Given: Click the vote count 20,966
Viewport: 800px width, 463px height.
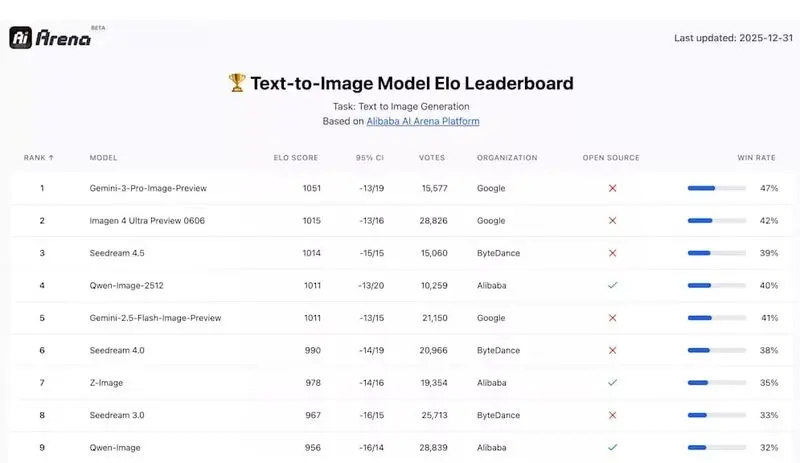Looking at the screenshot, I should (x=433, y=350).
